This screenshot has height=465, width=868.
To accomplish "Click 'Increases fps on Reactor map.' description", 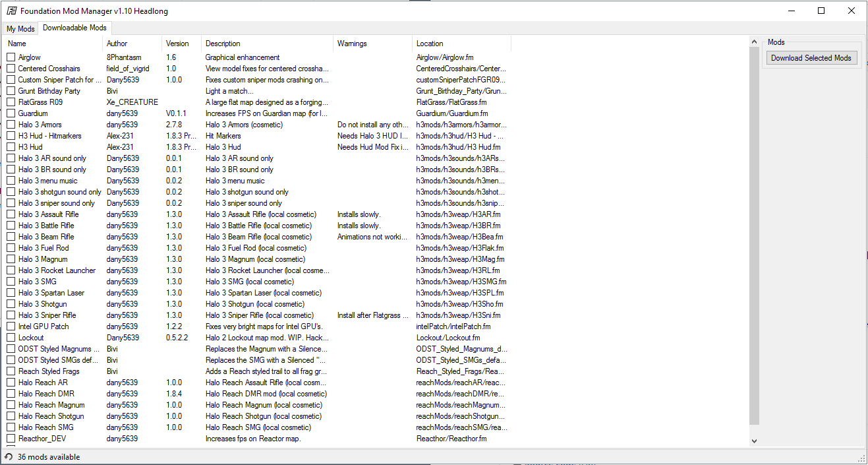I will [253, 439].
